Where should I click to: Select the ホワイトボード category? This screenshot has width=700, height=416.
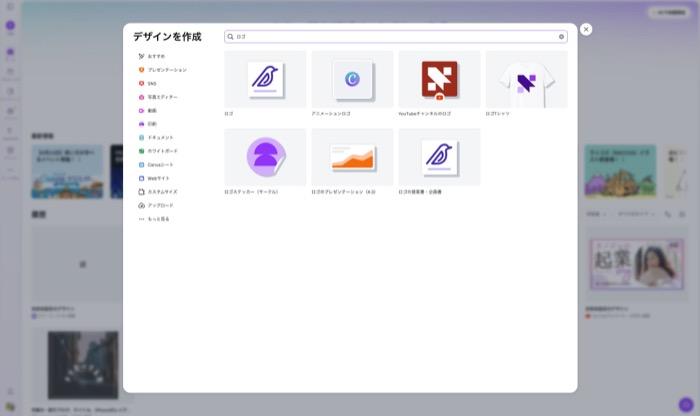pos(158,151)
